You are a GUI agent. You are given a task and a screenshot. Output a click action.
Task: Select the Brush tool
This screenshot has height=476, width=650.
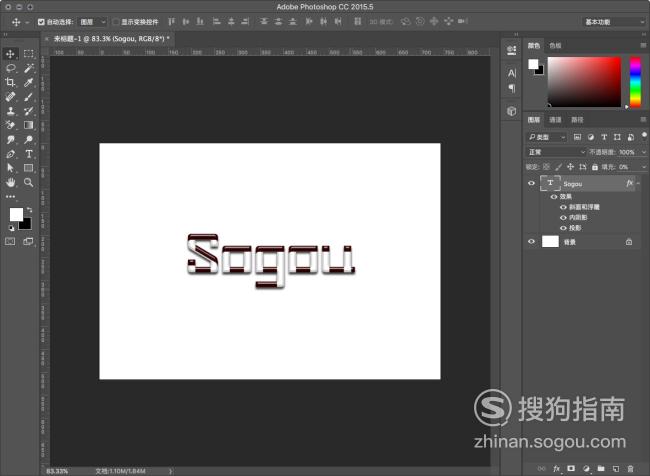point(28,97)
